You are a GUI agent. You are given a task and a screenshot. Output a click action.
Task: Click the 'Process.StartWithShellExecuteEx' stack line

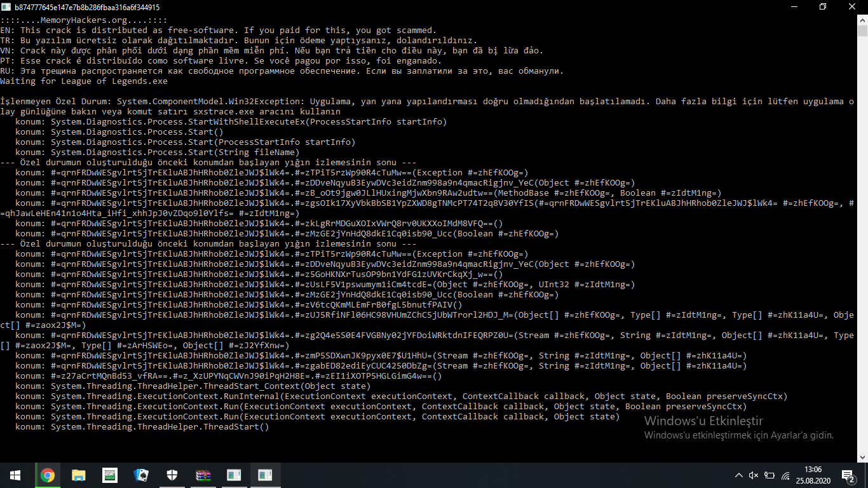click(231, 122)
